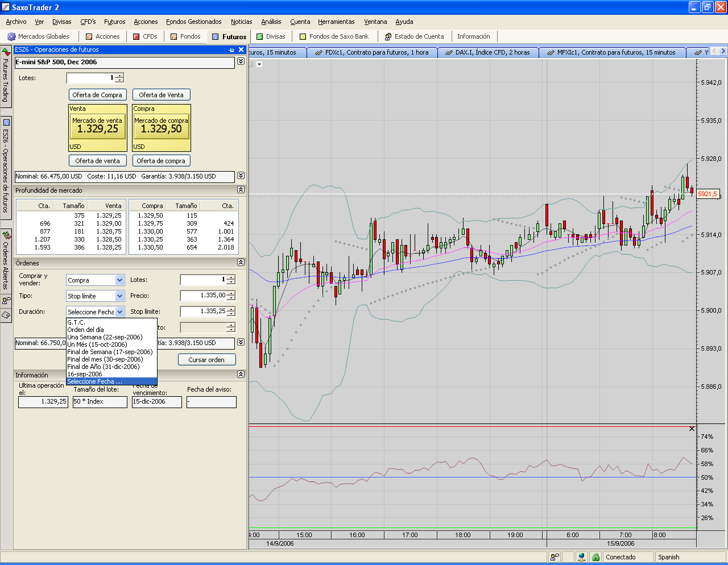Open the Comprar y vender dropdown

[x=119, y=280]
